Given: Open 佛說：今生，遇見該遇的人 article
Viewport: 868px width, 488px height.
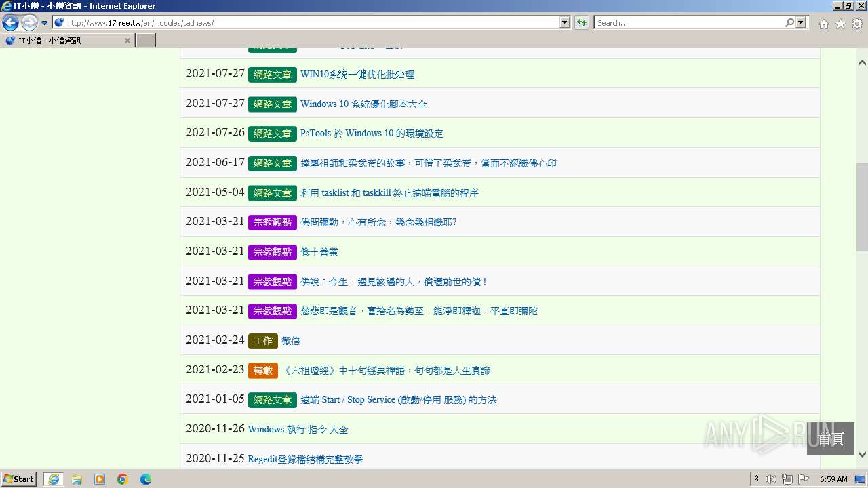Looking at the screenshot, I should [394, 282].
